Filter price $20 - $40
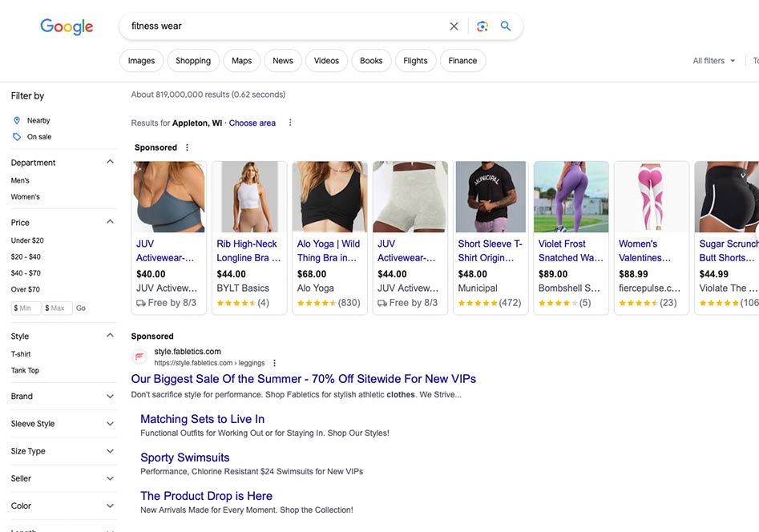 (26, 257)
